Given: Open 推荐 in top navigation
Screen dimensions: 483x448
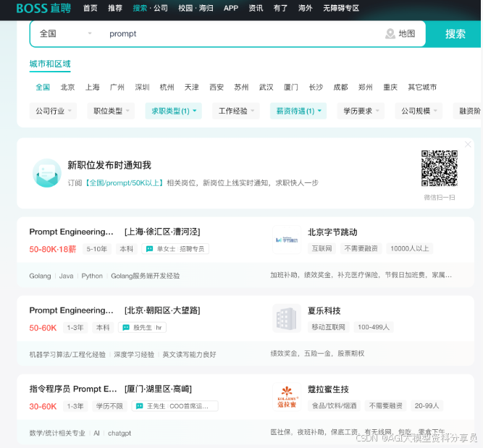Looking at the screenshot, I should pyautogui.click(x=115, y=8).
